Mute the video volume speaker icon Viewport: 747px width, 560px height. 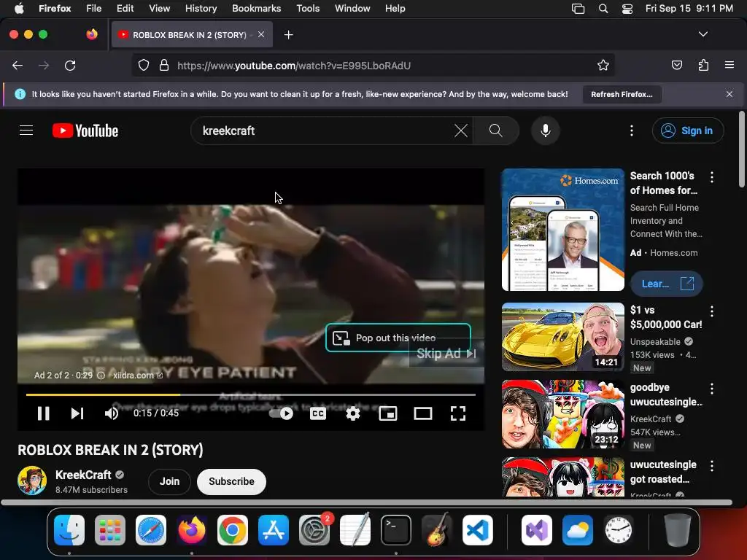111,413
